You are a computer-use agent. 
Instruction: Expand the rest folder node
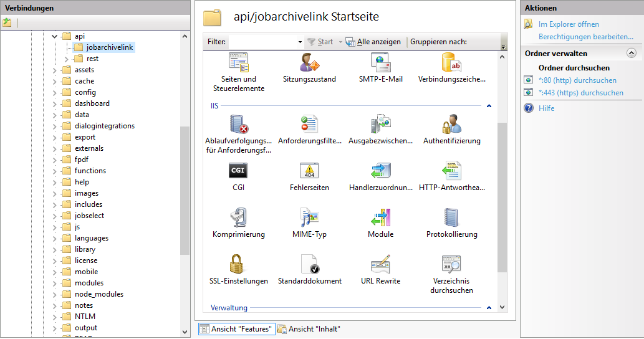tap(67, 59)
